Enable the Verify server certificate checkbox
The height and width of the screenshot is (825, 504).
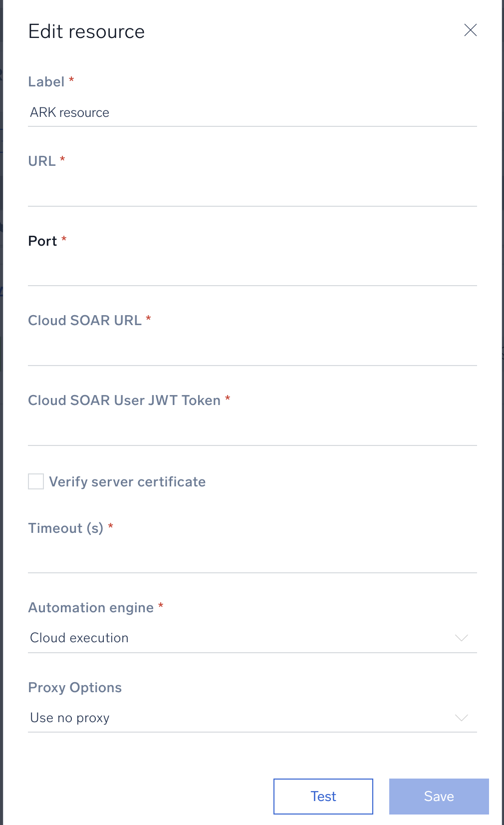(36, 482)
